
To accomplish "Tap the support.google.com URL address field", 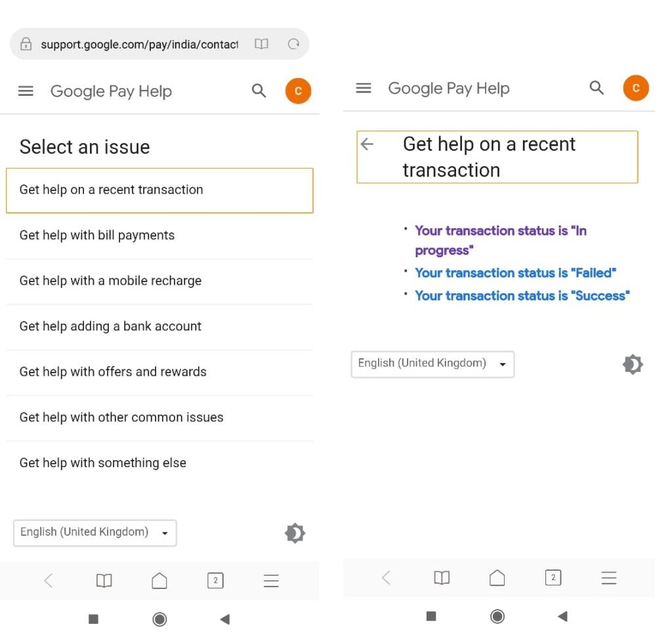I will (x=139, y=44).
